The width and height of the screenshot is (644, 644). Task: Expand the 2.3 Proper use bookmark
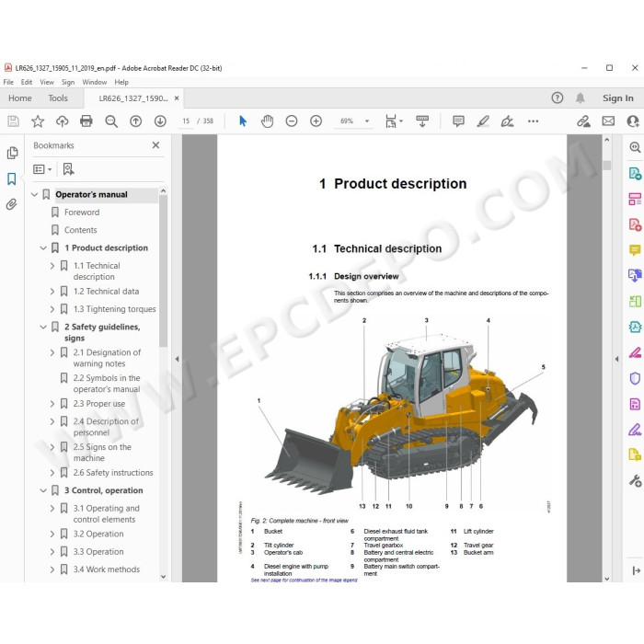[52, 404]
